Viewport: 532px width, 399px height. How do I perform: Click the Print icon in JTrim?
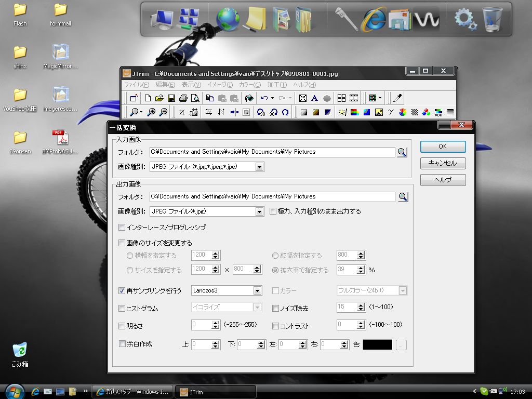(183, 98)
